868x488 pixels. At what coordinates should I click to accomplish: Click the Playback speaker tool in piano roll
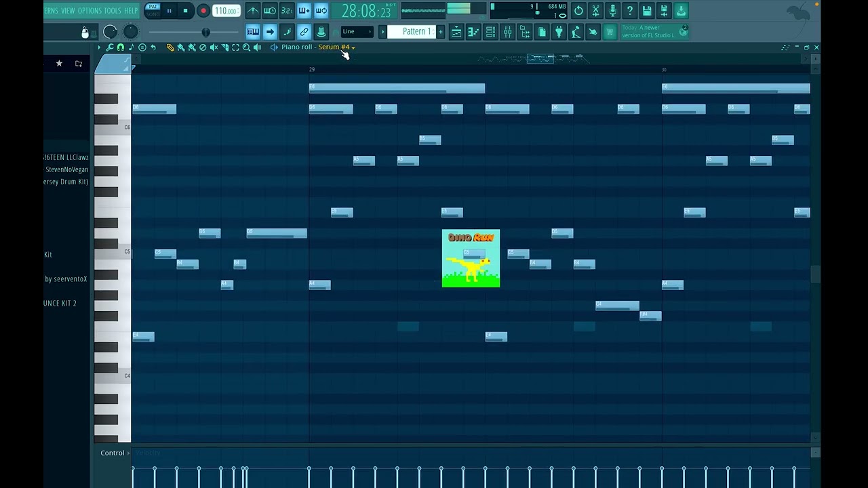point(257,47)
